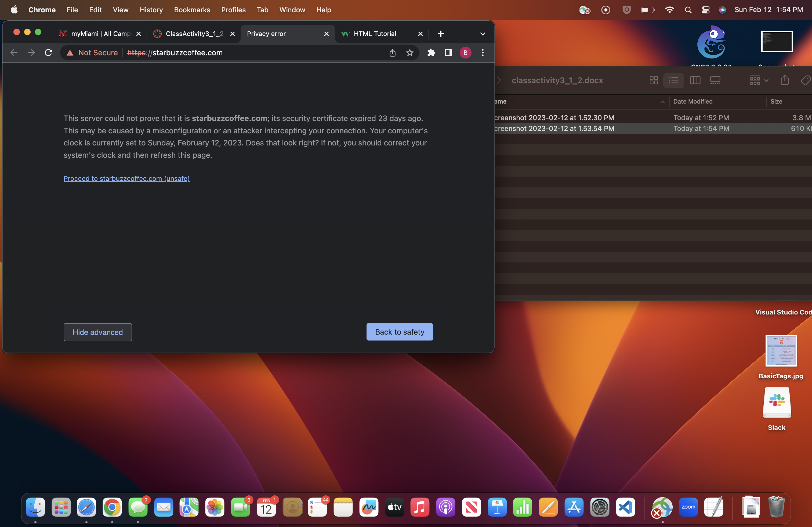This screenshot has width=812, height=527.
Task: Select Finder column view
Action: point(695,80)
